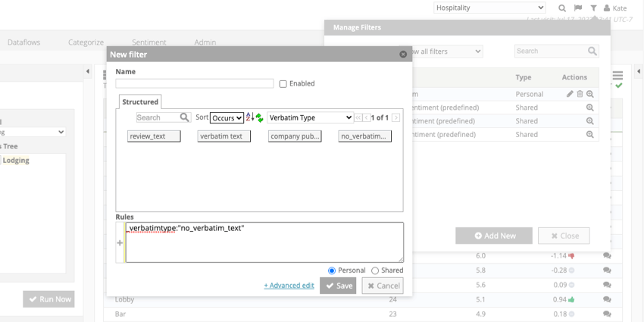Click the filter funnel icon
This screenshot has height=322, width=644.
coord(593,8)
